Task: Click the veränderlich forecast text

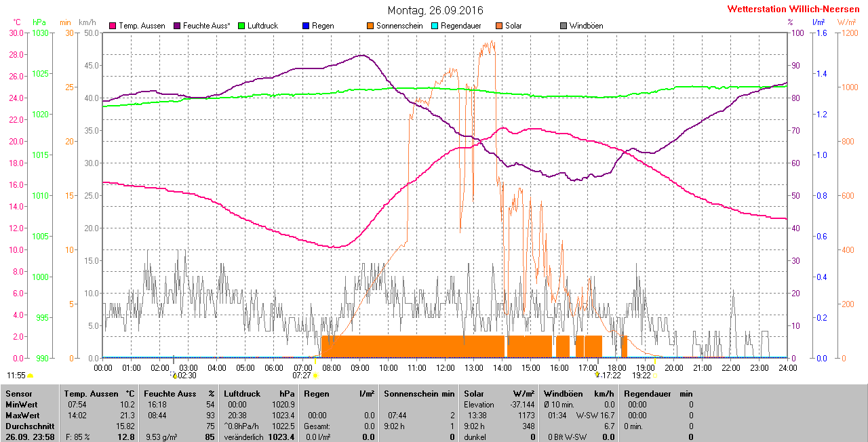Action: pyautogui.click(x=244, y=437)
